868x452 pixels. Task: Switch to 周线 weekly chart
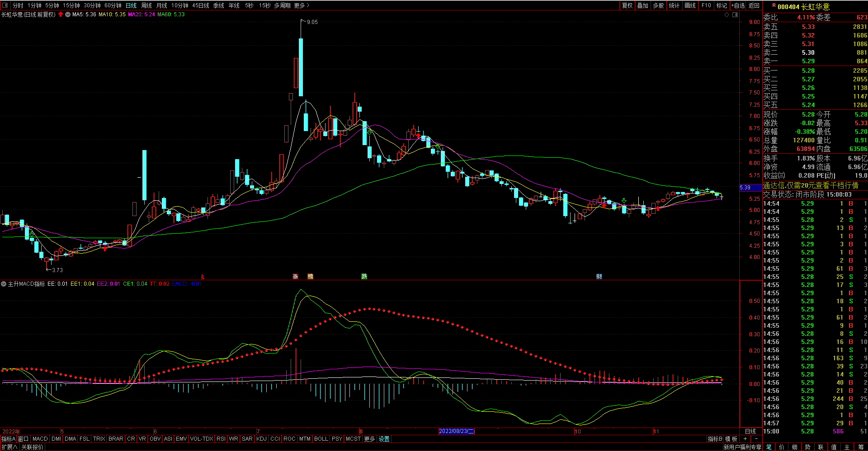[x=146, y=5]
